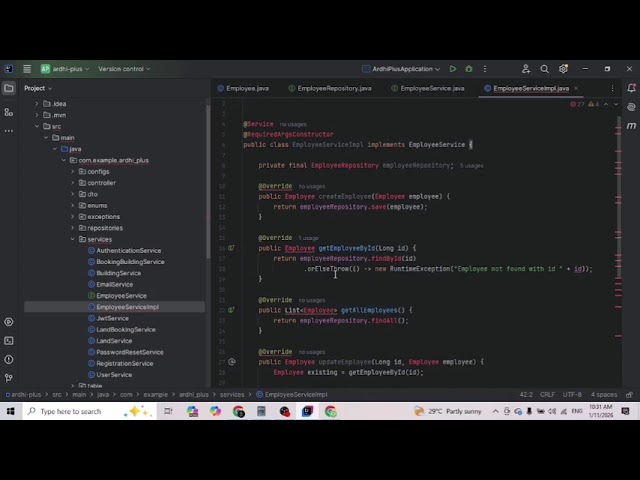Click the gutter icon next to getEmployeeById
Screen dimensions: 640x480
tap(231, 248)
